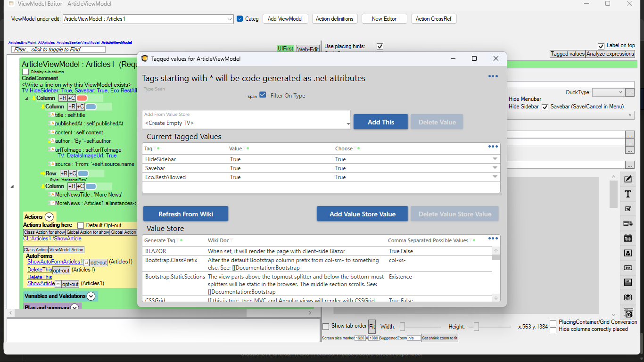
Task: Switch to the ArticlesSeekerViewModel tab
Action: pos(78,42)
